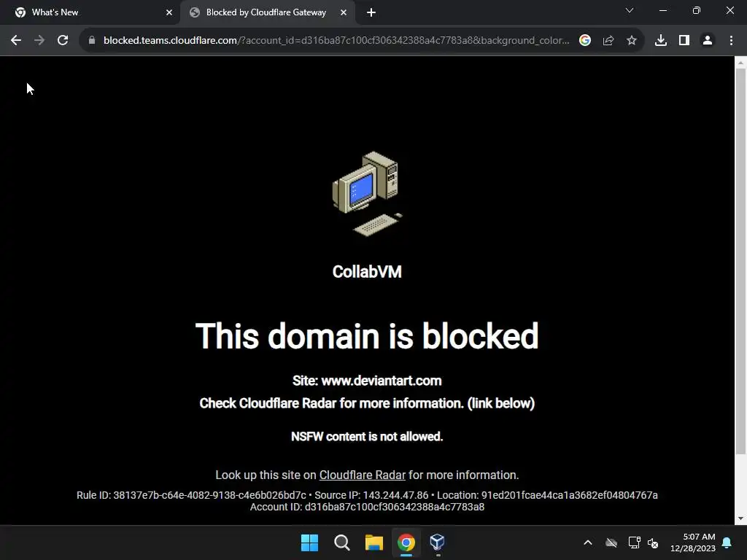The height and width of the screenshot is (560, 747).
Task: Switch to the What's New tab
Action: click(x=90, y=13)
